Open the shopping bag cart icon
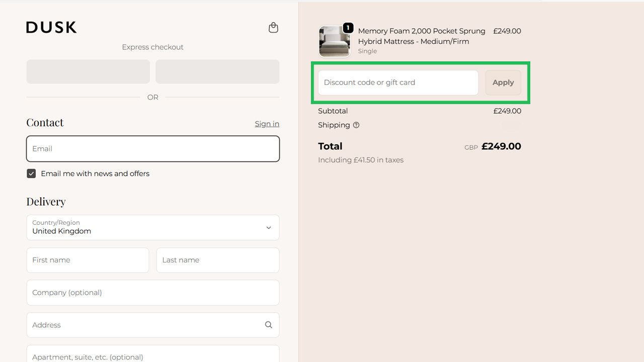The height and width of the screenshot is (362, 644). coord(273,28)
